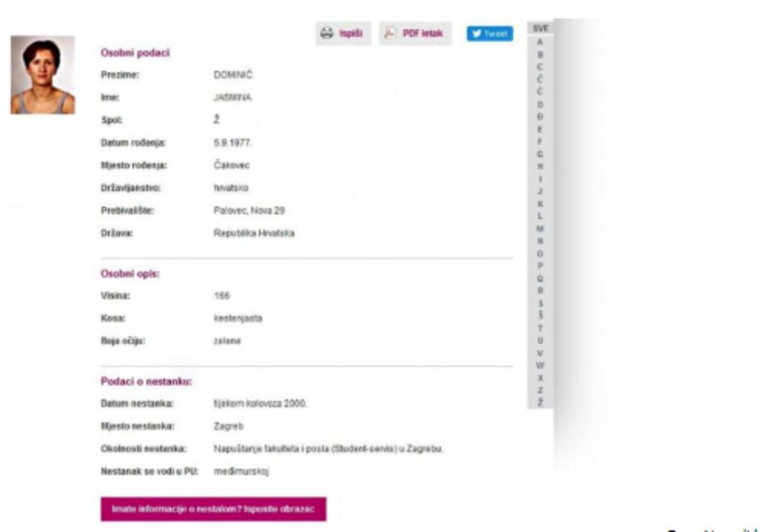Image resolution: width=763 pixels, height=532 pixels.
Task: Choose letter B in alphabet index
Action: (x=539, y=54)
